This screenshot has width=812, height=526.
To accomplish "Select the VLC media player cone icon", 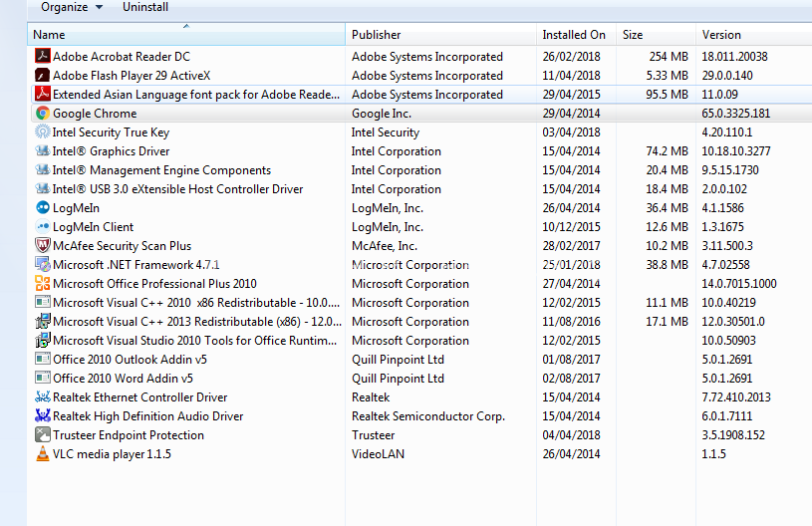I will (43, 454).
